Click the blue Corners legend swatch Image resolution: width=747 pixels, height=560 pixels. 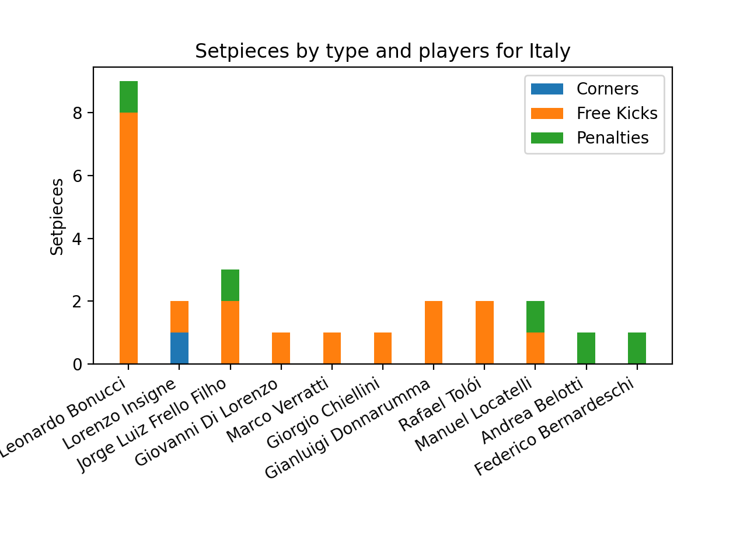pos(547,89)
